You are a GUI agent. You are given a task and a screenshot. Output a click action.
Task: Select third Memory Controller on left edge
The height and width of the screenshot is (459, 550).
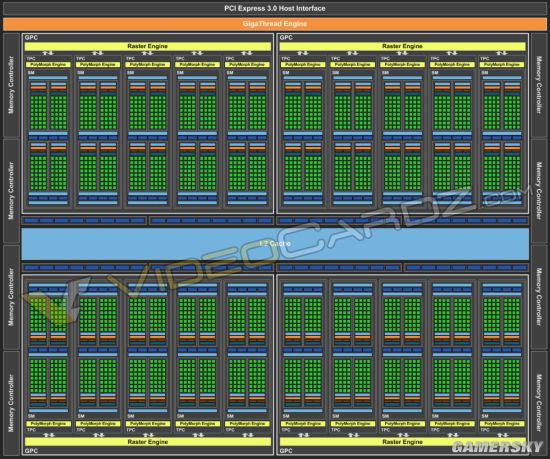(11, 297)
